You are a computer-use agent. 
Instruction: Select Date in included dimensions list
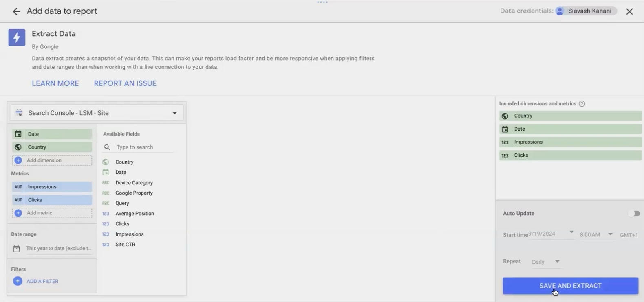[571, 129]
